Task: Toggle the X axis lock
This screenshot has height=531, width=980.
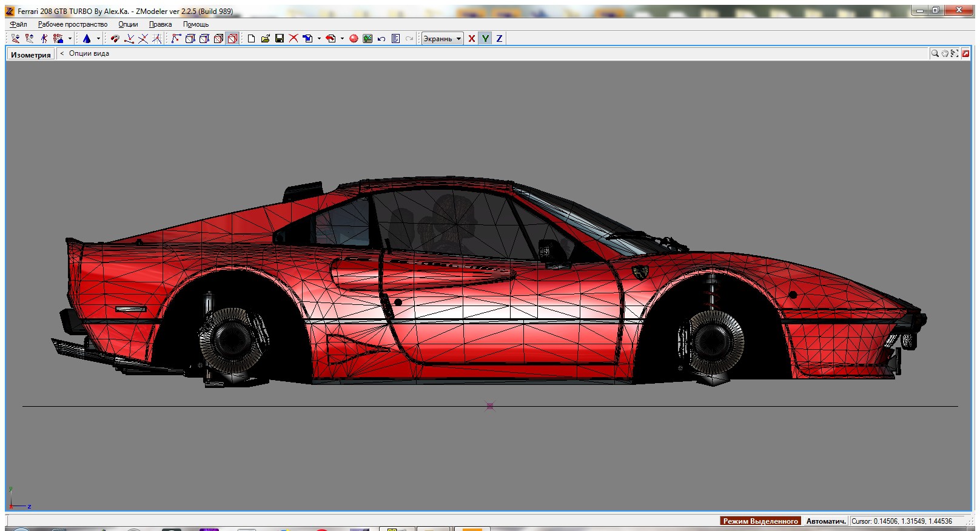Action: 472,38
